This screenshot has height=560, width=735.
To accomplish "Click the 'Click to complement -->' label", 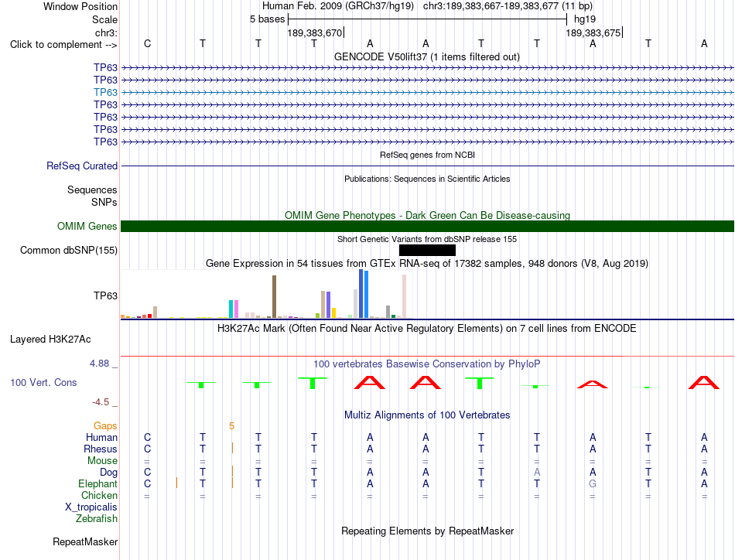I will 63,45.
